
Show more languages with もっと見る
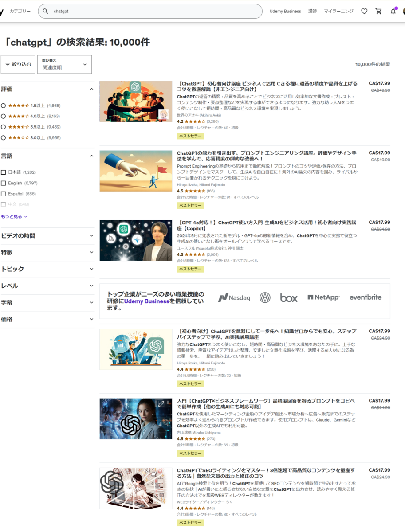pyautogui.click(x=14, y=216)
